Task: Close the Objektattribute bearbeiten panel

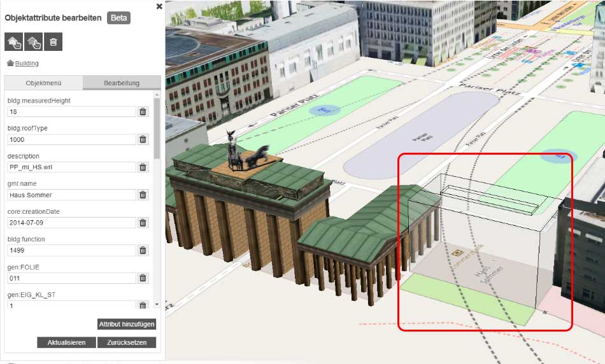Action: (159, 6)
